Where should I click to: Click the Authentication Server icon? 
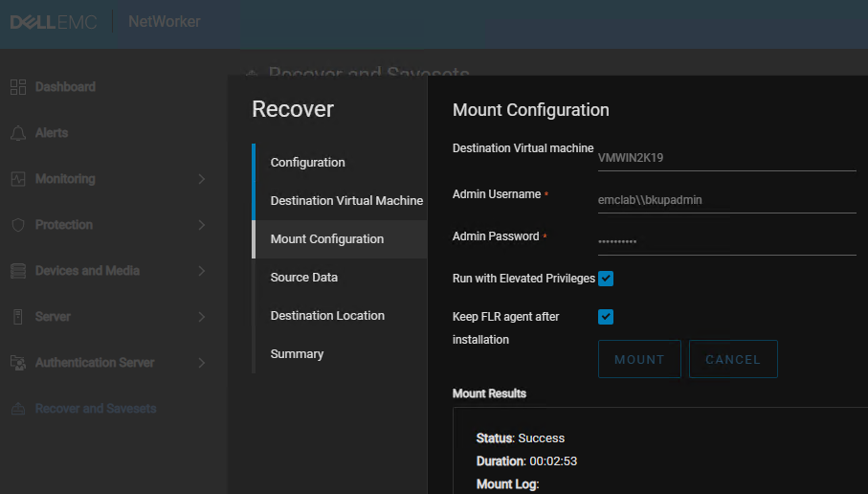tap(18, 363)
